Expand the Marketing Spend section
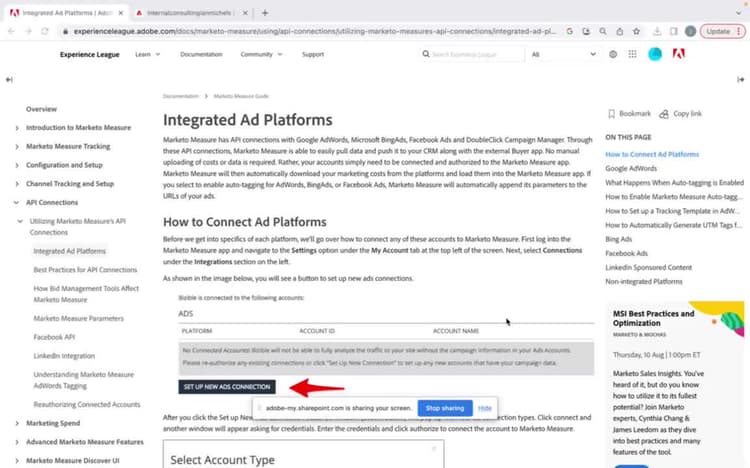 (x=17, y=423)
